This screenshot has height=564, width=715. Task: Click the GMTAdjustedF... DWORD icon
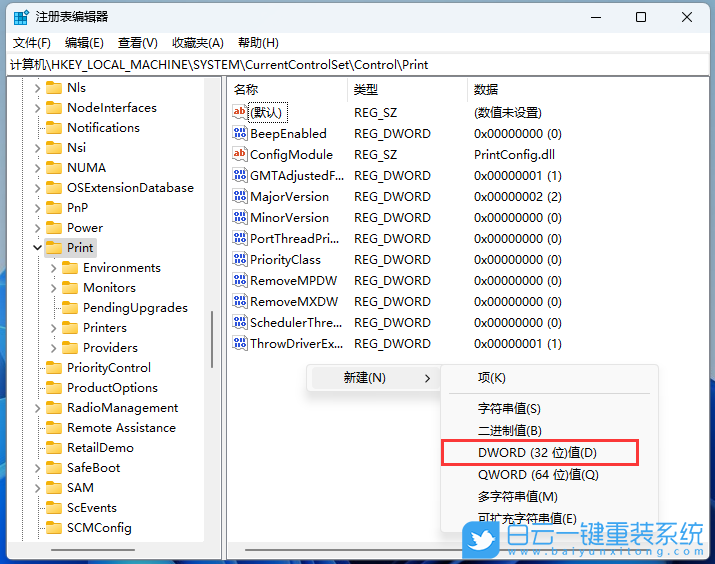(240, 175)
